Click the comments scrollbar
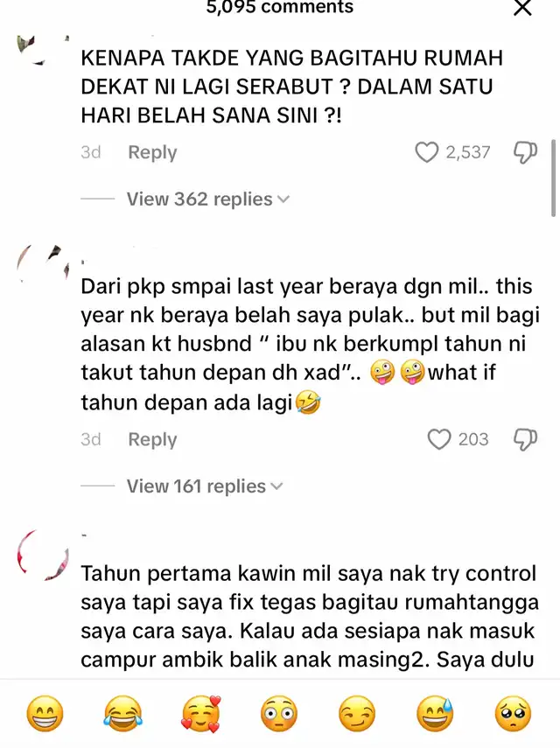 (x=553, y=178)
